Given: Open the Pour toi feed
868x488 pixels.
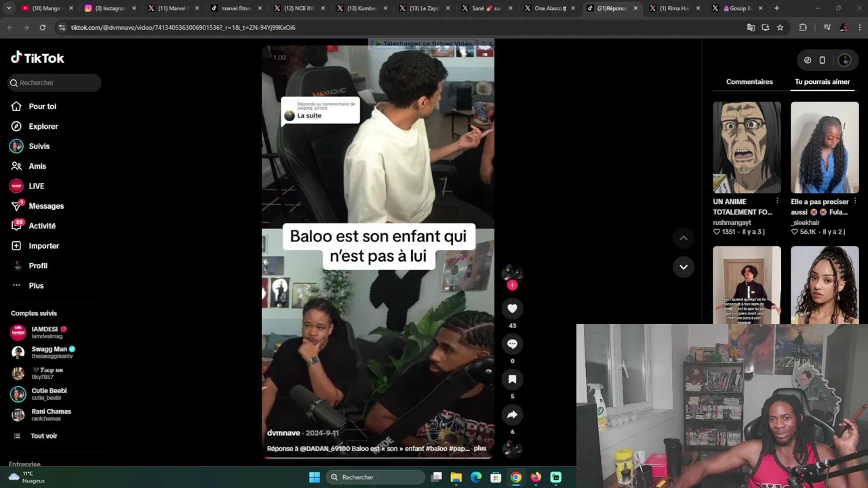Looking at the screenshot, I should tap(42, 106).
